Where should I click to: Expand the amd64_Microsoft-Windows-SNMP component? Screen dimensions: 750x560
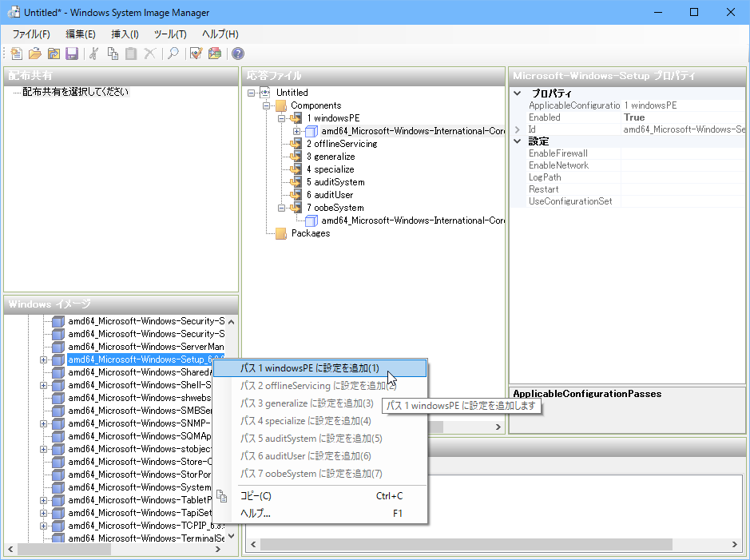click(x=43, y=423)
